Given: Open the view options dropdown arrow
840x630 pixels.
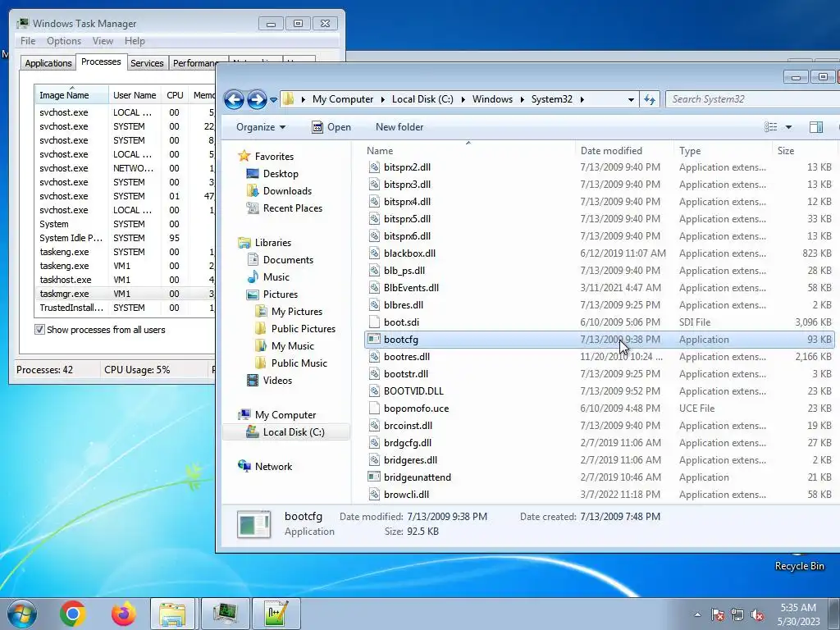Looking at the screenshot, I should click(788, 127).
